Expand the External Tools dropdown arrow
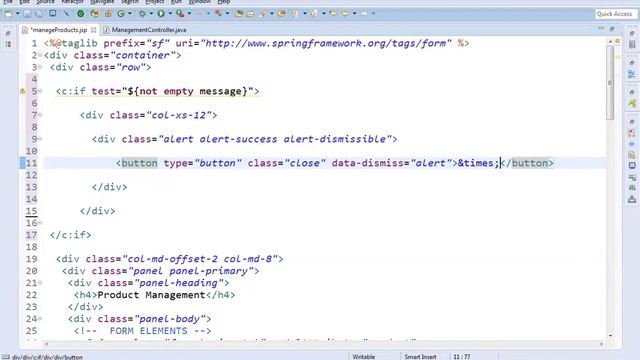The image size is (640, 360). pyautogui.click(x=189, y=14)
